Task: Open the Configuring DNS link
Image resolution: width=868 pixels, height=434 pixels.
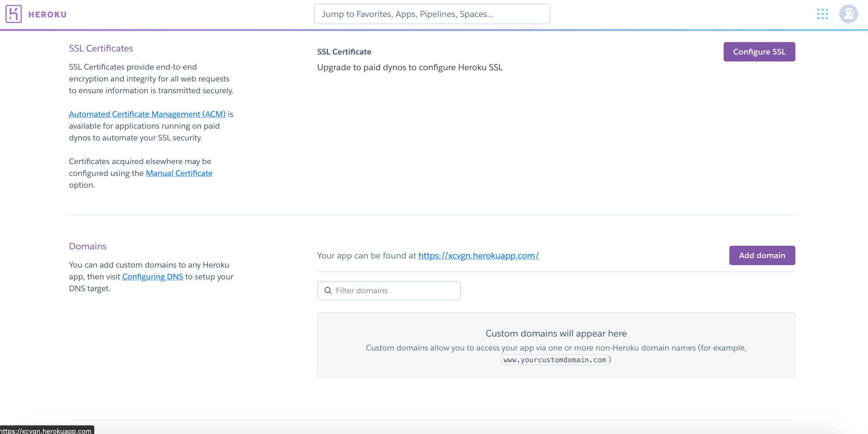Action: pyautogui.click(x=153, y=276)
